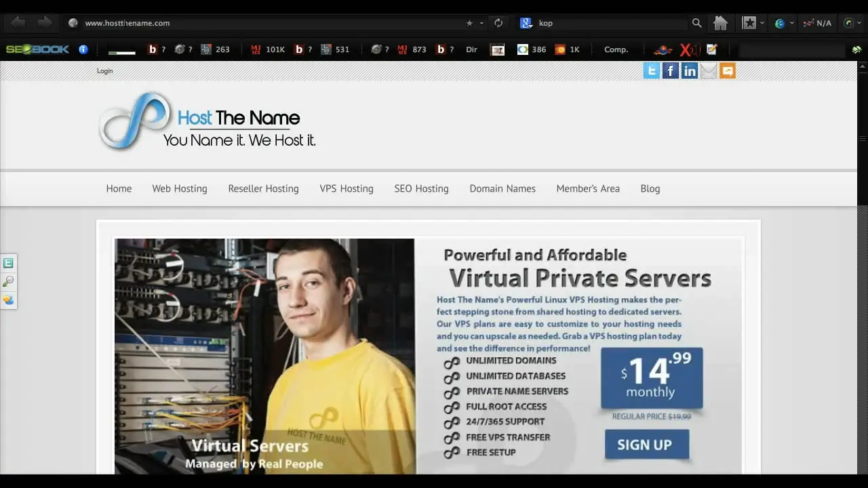The image size is (868, 488).
Task: Click the SEOBook toolbar logo
Action: click(37, 49)
